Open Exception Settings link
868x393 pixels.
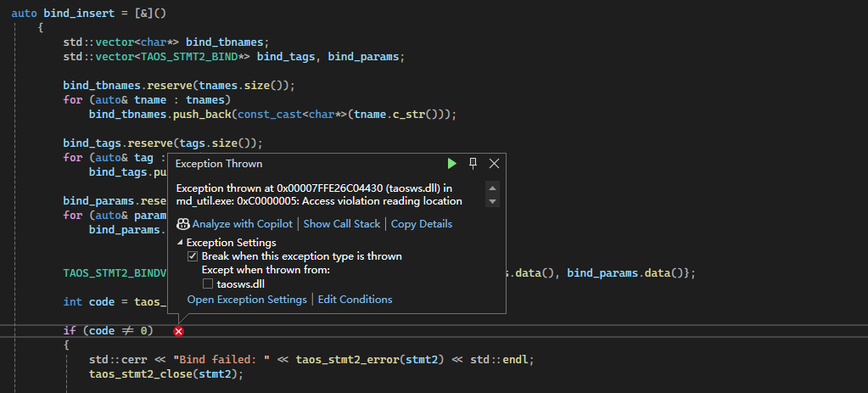point(246,300)
